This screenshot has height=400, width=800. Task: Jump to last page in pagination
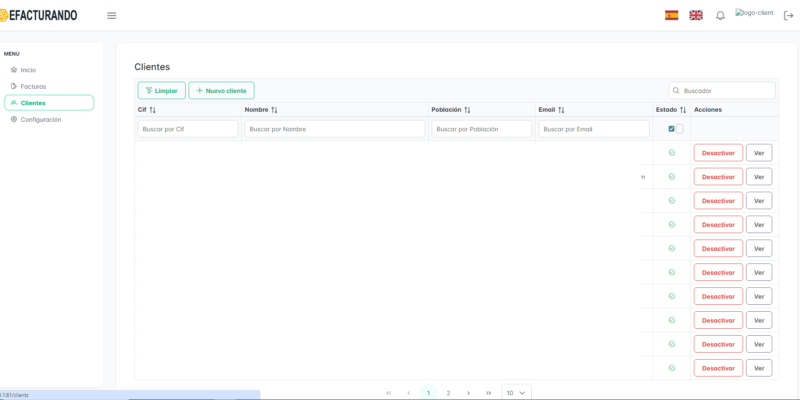tap(488, 393)
